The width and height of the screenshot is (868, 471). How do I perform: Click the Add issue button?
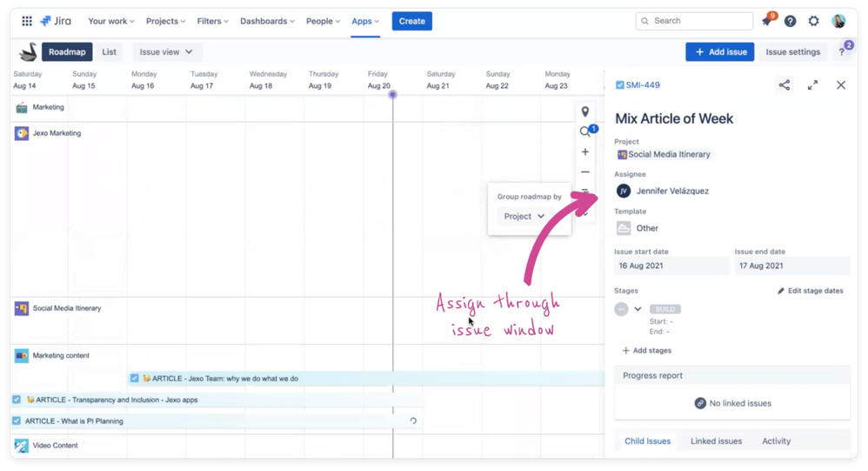[x=719, y=52]
